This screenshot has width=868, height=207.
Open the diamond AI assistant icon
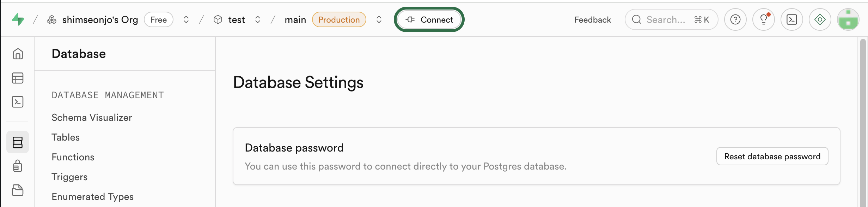(820, 19)
